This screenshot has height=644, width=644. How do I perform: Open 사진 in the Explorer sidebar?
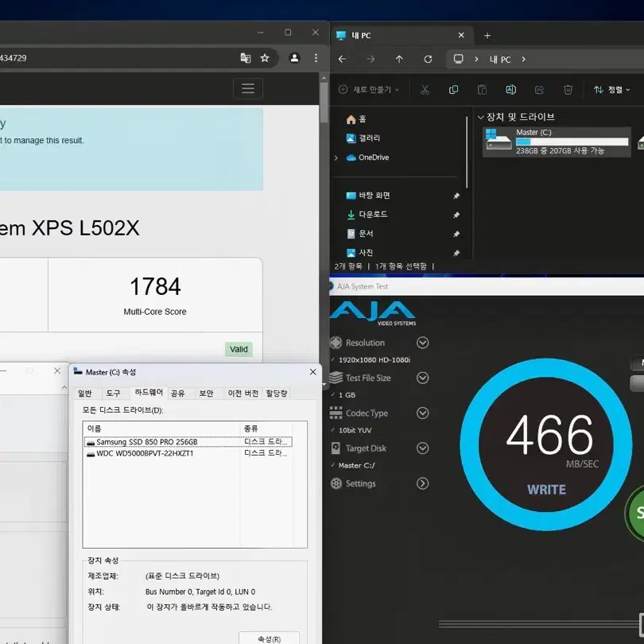point(360,253)
